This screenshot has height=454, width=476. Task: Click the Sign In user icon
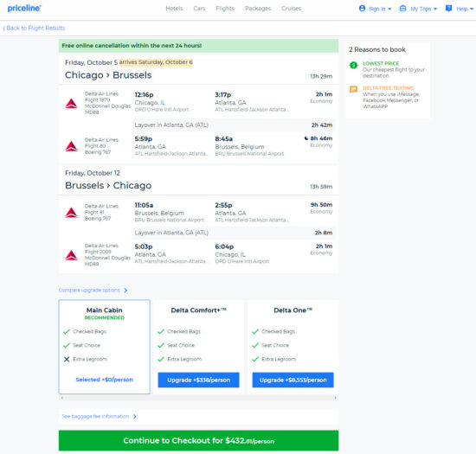[362, 8]
